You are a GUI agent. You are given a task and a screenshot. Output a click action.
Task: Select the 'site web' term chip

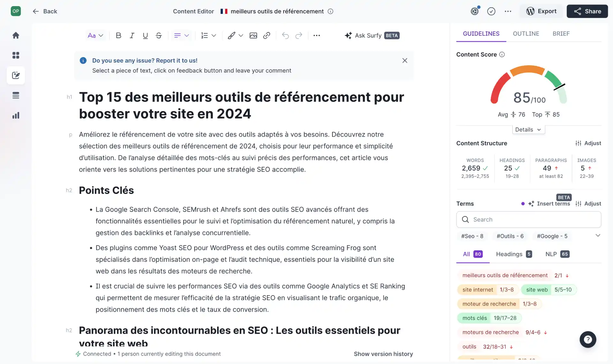point(549,290)
